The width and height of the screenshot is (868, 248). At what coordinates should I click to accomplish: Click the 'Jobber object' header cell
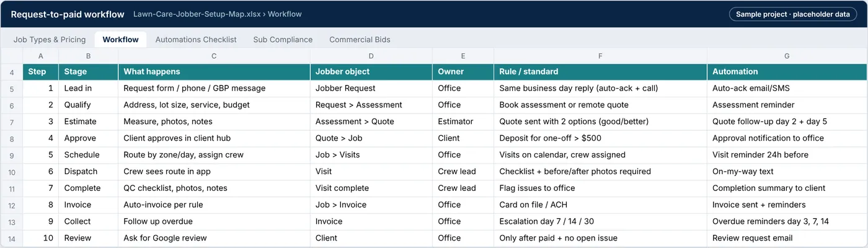tap(371, 72)
